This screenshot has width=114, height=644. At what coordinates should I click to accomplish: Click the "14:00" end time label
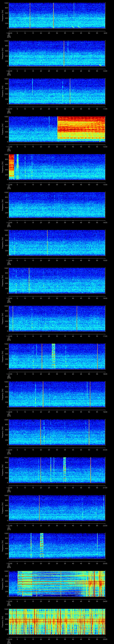105,223
